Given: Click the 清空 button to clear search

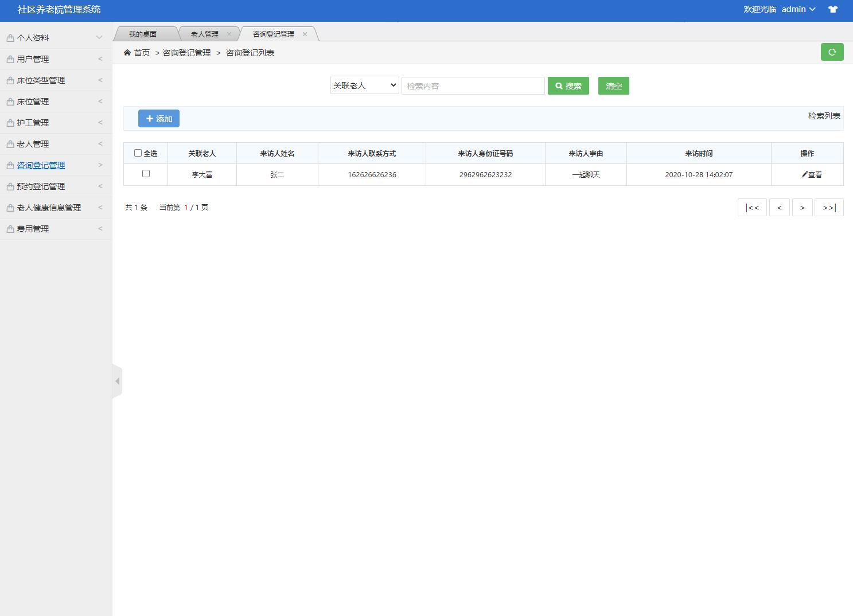Looking at the screenshot, I should pyautogui.click(x=613, y=85).
